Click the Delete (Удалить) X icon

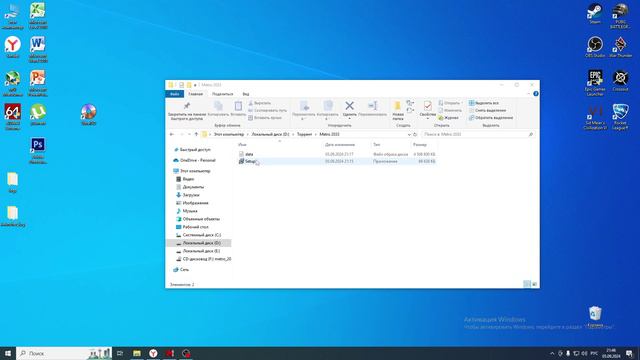[x=349, y=106]
